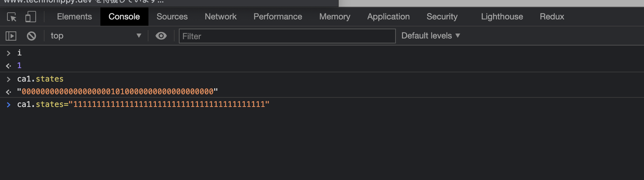The image size is (644, 180).
Task: Click the console prompt line with ca1.states assignment
Action: [143, 104]
